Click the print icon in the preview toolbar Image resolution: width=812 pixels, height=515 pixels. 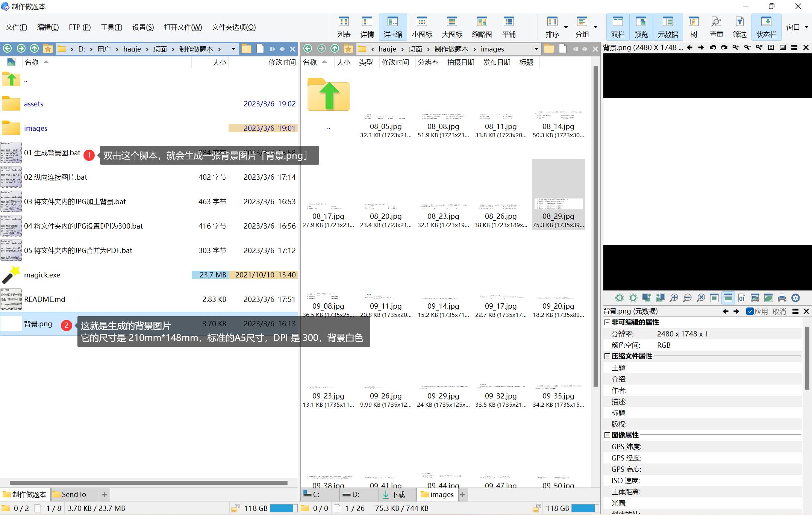coord(782,298)
